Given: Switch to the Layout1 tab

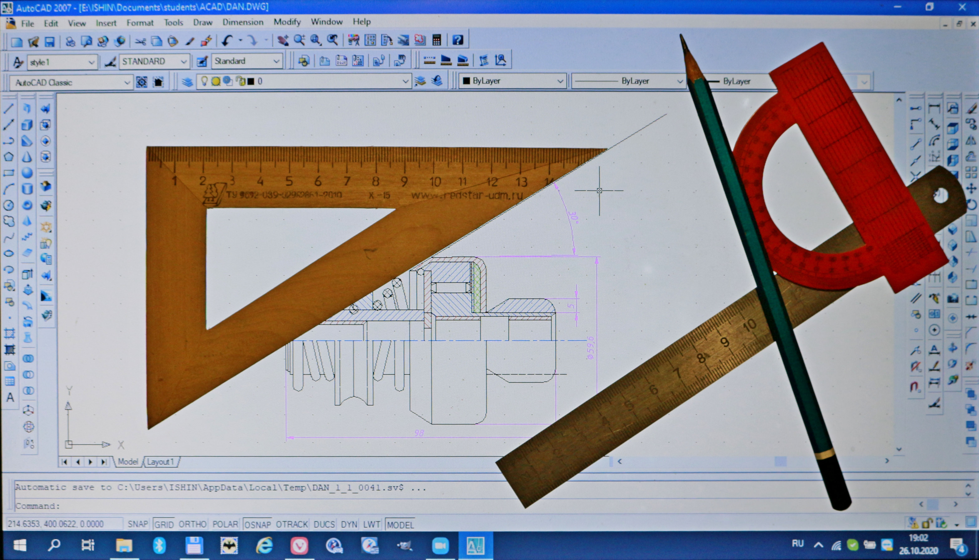Looking at the screenshot, I should [x=161, y=462].
